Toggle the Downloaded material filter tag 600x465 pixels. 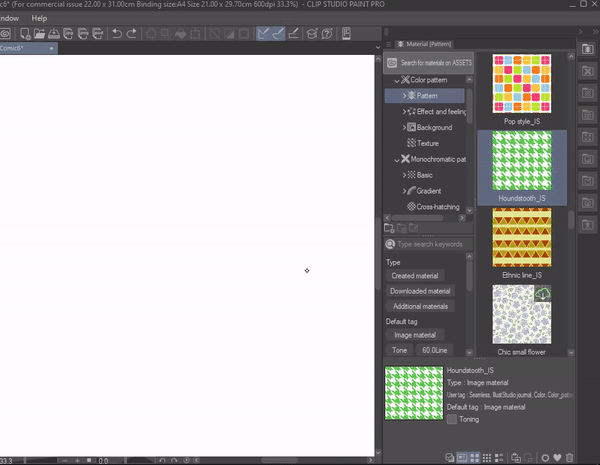pos(420,291)
